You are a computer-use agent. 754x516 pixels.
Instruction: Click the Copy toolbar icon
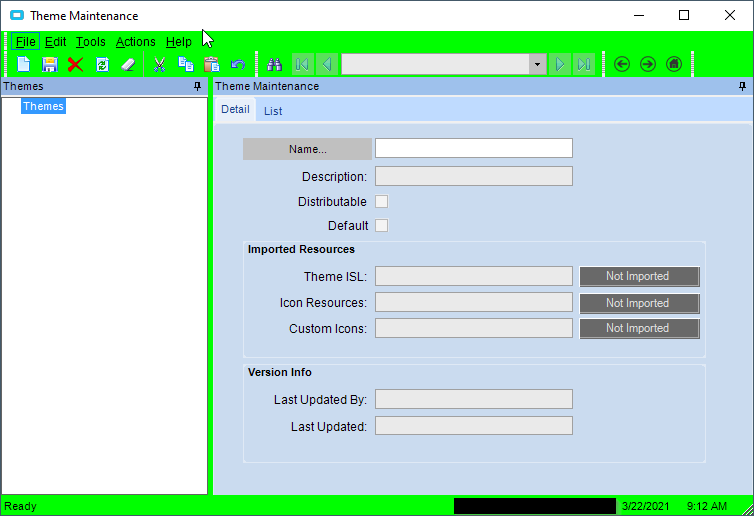[x=186, y=64]
